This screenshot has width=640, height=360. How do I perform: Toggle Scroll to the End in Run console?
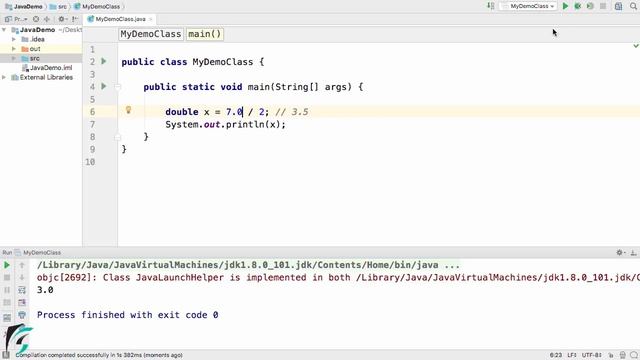pos(22,302)
